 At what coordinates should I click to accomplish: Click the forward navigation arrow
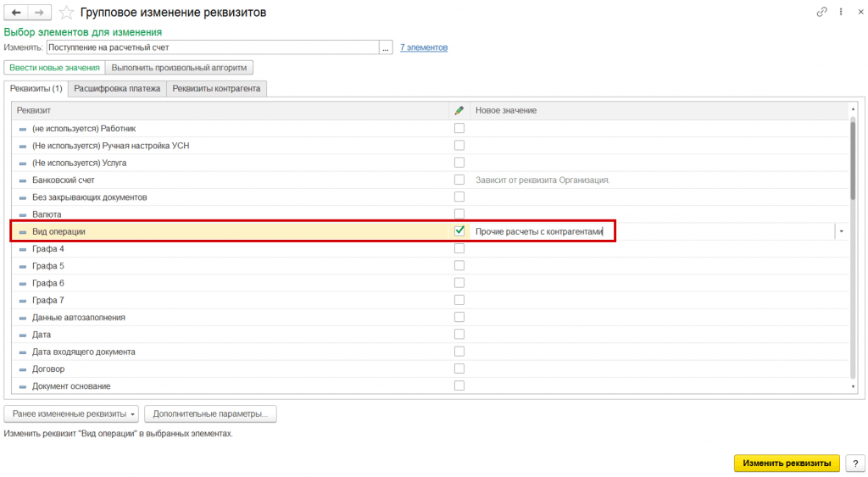(x=38, y=13)
